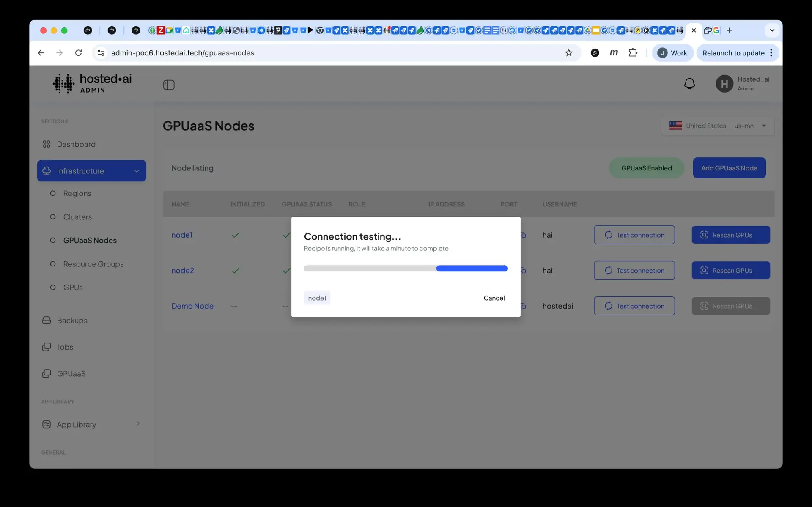Select the Resource Groups radio item
Viewport: 812px width, 507px height.
(x=52, y=264)
